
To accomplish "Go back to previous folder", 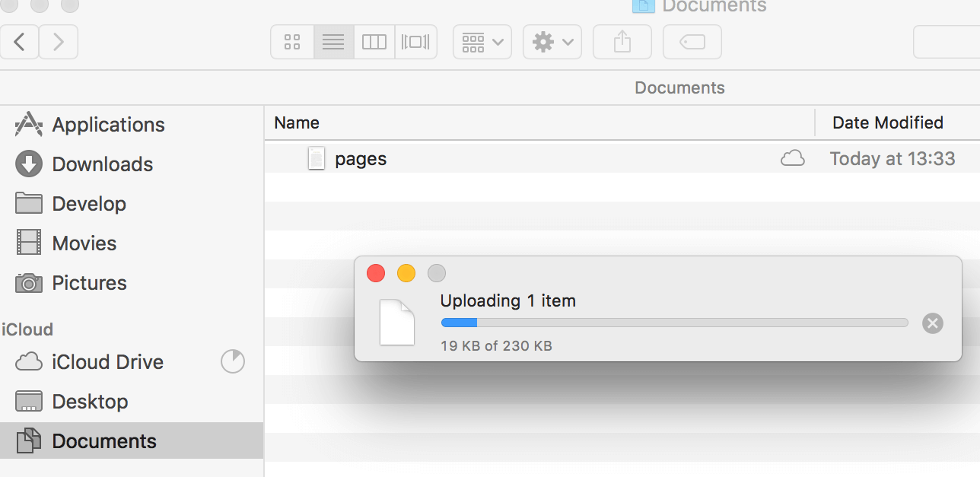I will click(x=20, y=42).
